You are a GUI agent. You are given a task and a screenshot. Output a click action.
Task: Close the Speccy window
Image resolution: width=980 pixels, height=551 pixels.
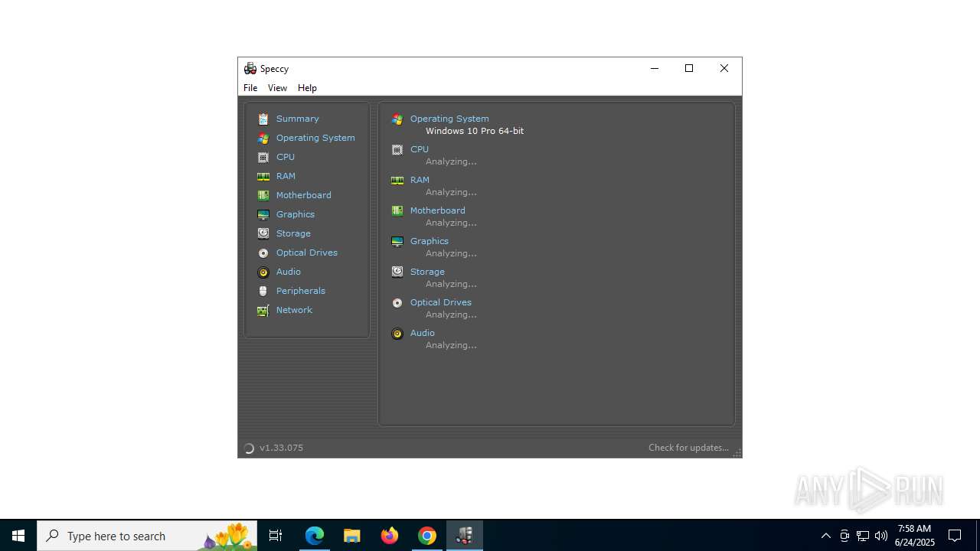click(724, 68)
